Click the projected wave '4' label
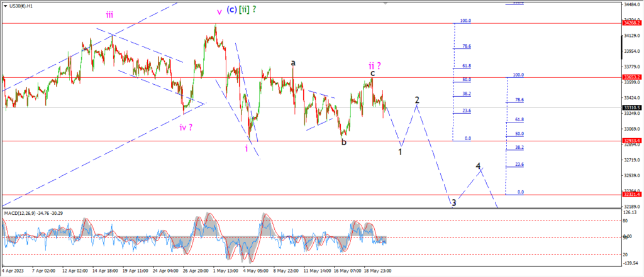Screen dimensions: 644x277 [x=479, y=166]
